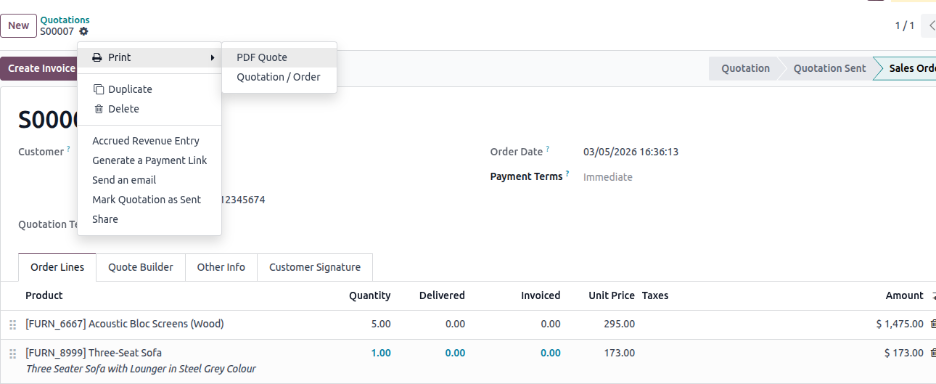The height and width of the screenshot is (384, 936).
Task: Click the printer icon in Print entry
Action: point(97,57)
